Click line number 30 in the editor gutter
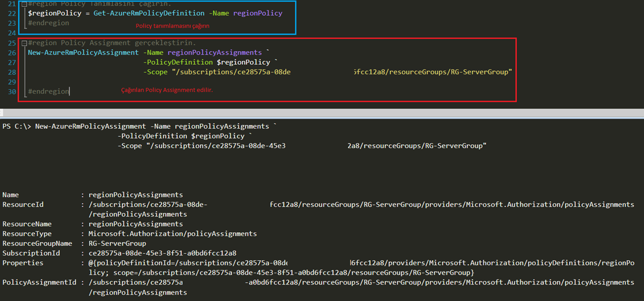This screenshot has height=301, width=644. point(11,91)
